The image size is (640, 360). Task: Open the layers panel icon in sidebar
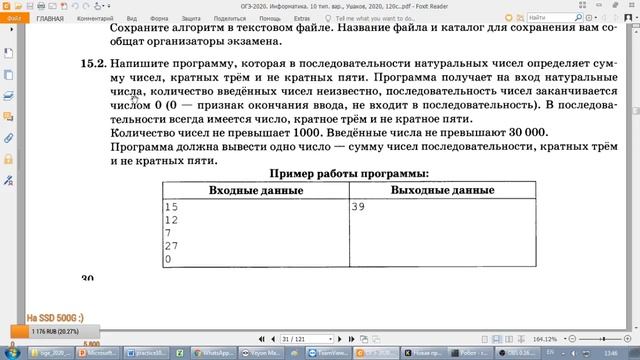tap(9, 96)
